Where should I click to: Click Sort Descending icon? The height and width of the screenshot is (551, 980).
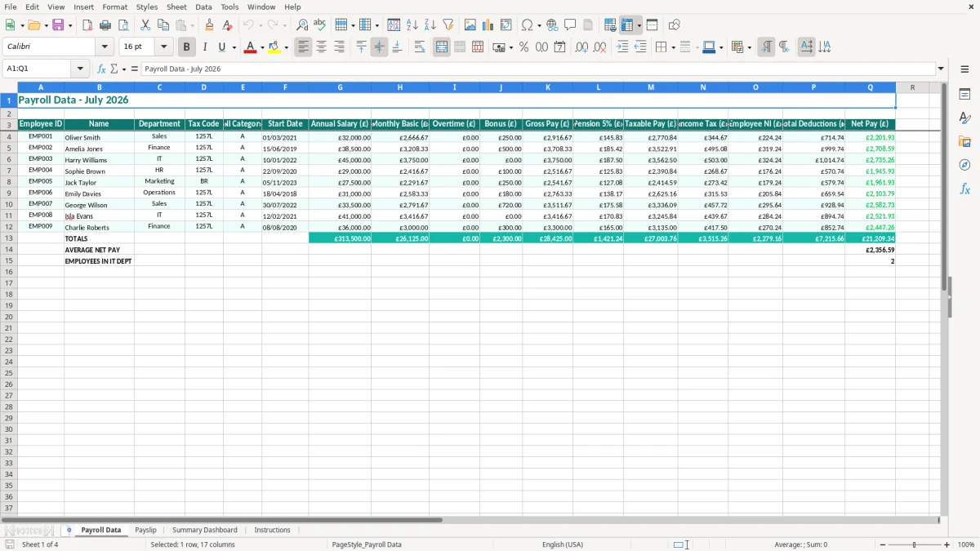[430, 25]
